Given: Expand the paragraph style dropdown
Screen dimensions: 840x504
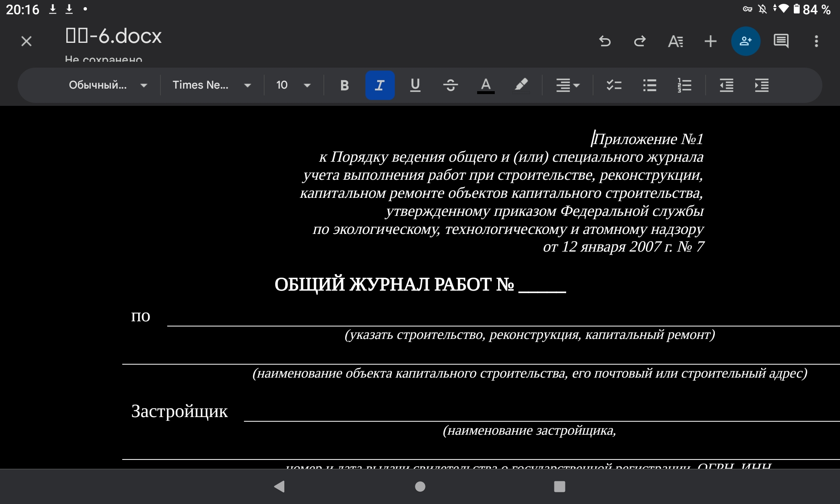Looking at the screenshot, I should pos(108,85).
